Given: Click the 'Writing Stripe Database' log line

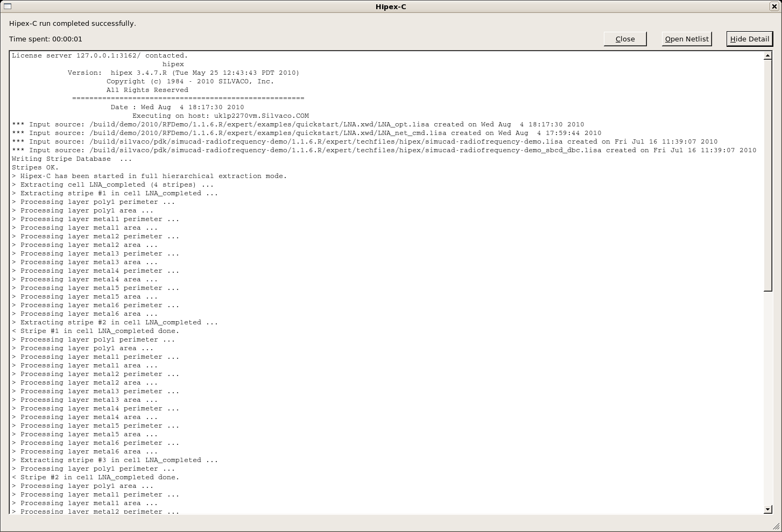Looking at the screenshot, I should click(72, 159).
